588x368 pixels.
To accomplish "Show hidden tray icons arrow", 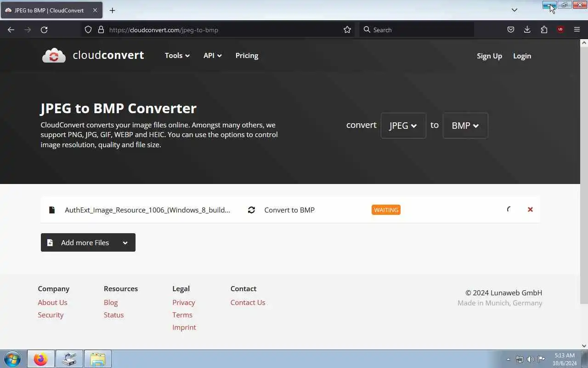I will (508, 359).
